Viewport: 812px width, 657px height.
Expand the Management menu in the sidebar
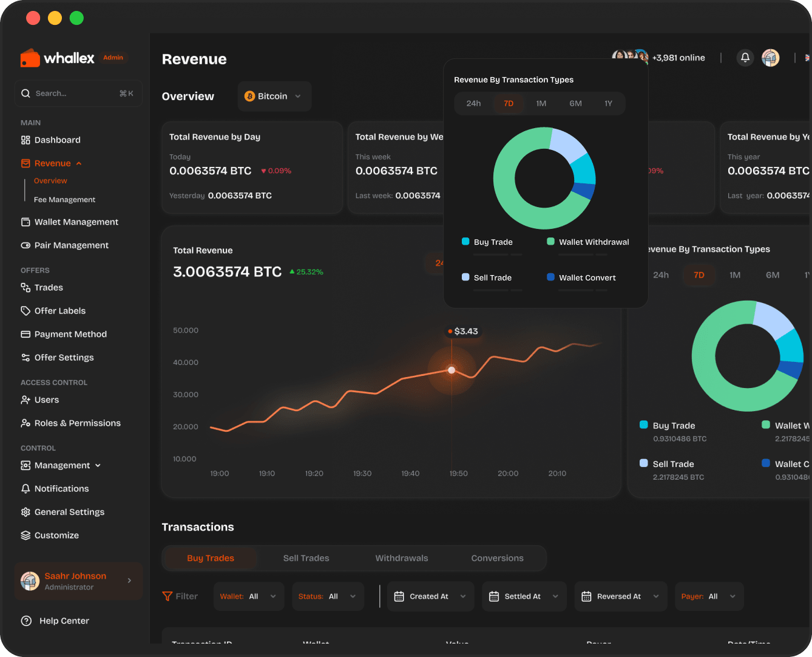point(61,465)
